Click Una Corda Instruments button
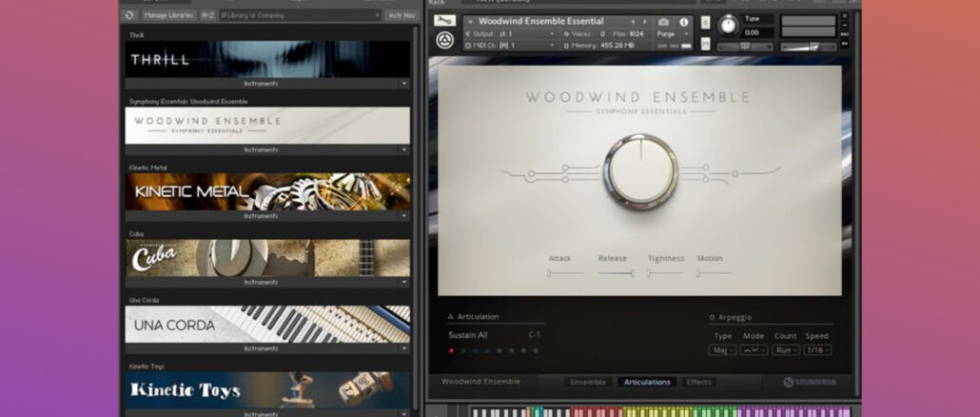The width and height of the screenshot is (980, 417). point(262,348)
